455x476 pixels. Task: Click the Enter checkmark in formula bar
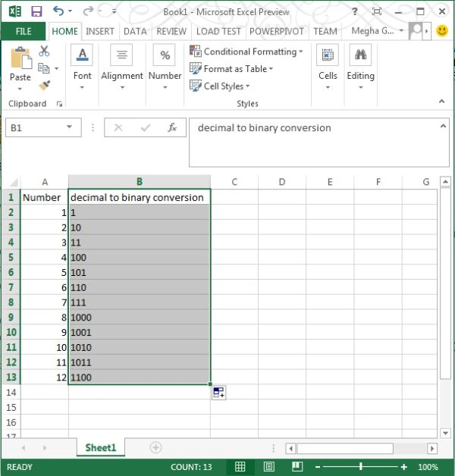point(146,127)
